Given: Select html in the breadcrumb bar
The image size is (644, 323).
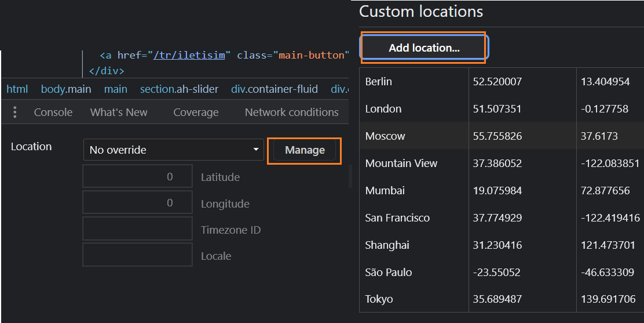Looking at the screenshot, I should (x=17, y=89).
